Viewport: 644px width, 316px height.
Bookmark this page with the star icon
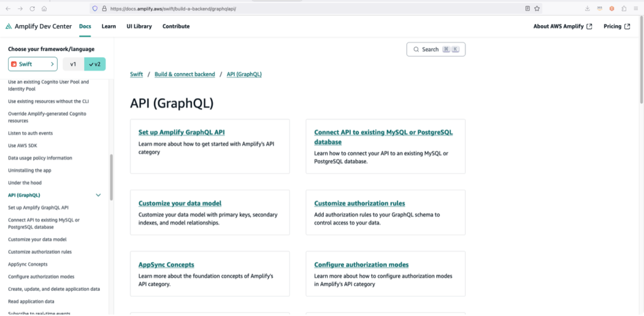pyautogui.click(x=537, y=8)
